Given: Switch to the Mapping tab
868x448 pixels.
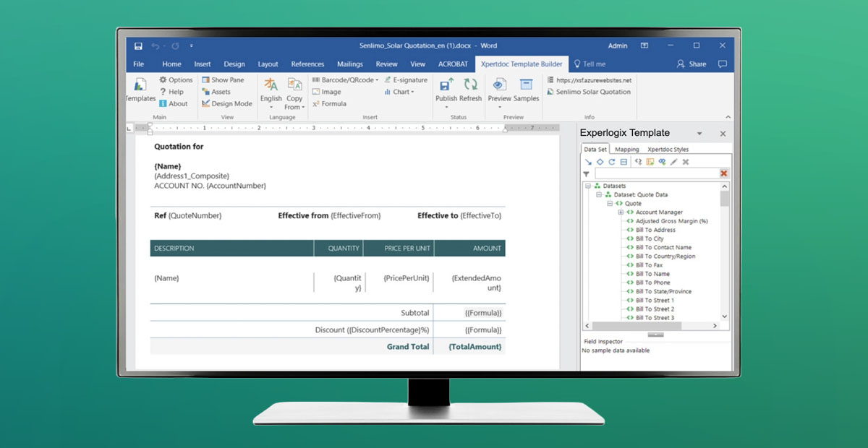Looking at the screenshot, I should [627, 150].
